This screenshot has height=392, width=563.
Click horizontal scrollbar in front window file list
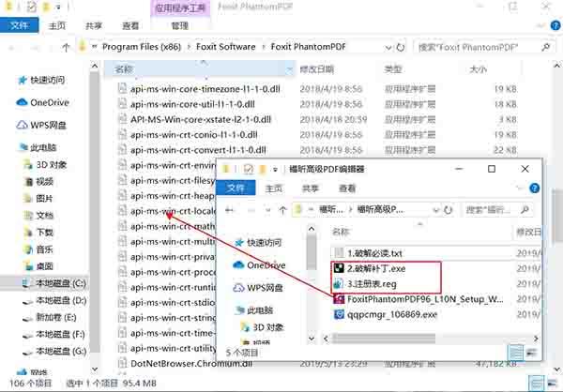[x=384, y=339]
